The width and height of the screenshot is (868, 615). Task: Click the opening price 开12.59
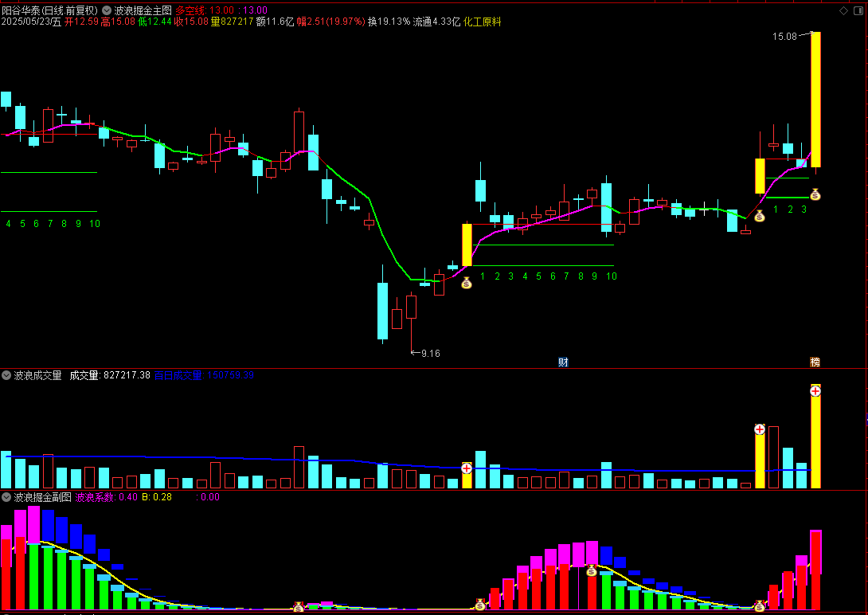tap(81, 22)
